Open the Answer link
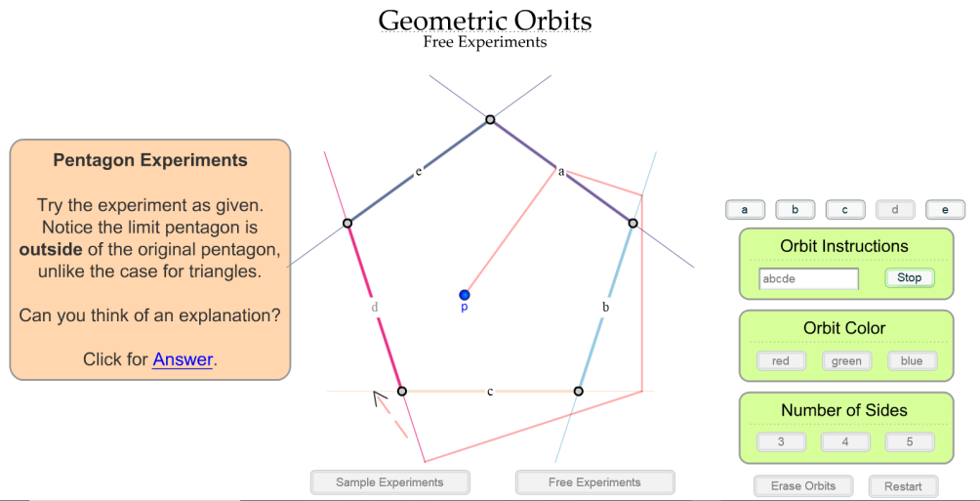This screenshot has width=980, height=501. click(x=183, y=359)
